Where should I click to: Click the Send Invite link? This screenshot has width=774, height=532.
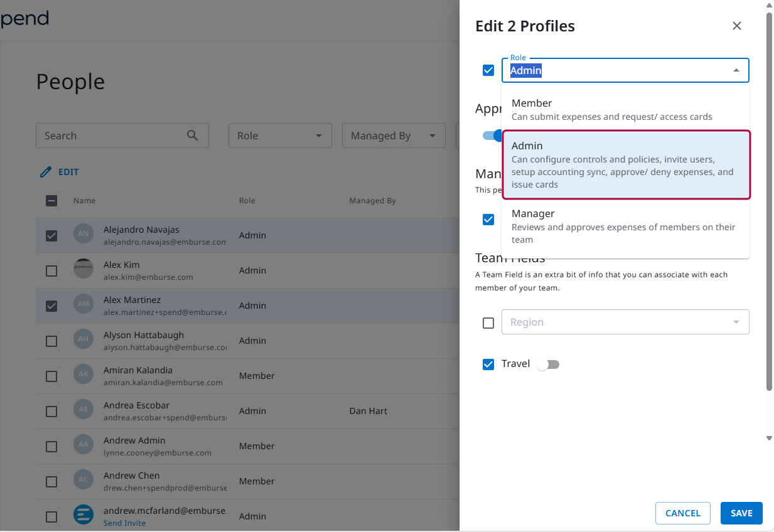tap(124, 523)
